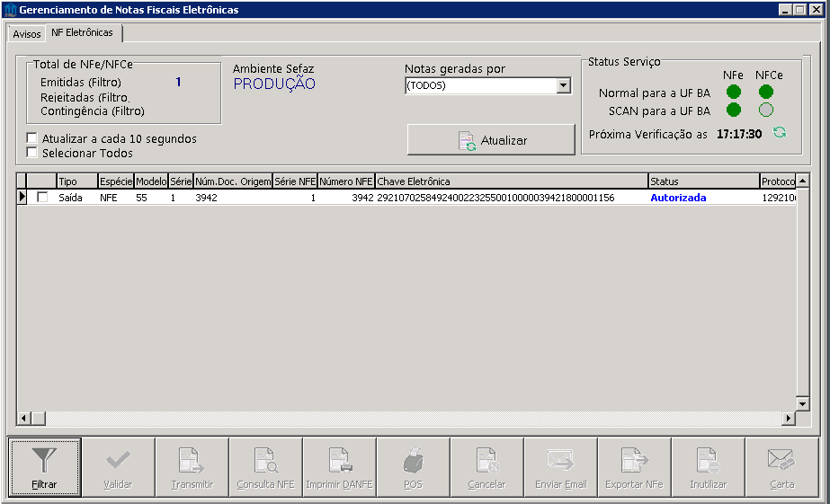
Task: Click NFCe status light for Normal UF BA
Action: [766, 92]
